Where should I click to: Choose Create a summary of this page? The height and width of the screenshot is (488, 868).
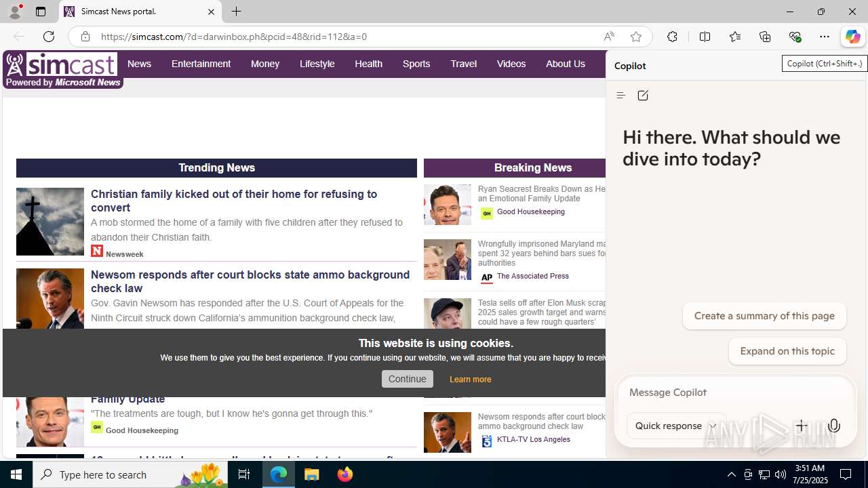click(764, 316)
